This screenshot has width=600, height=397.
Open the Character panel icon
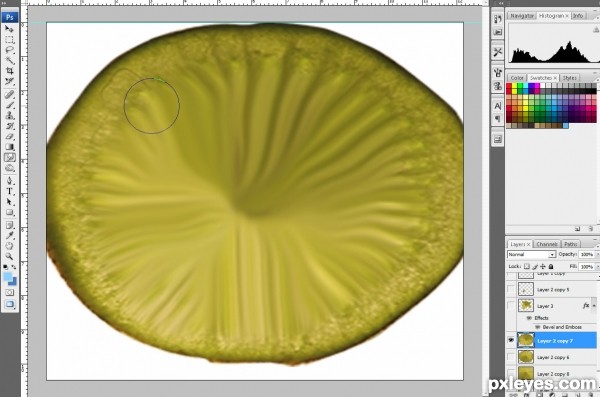[497, 106]
